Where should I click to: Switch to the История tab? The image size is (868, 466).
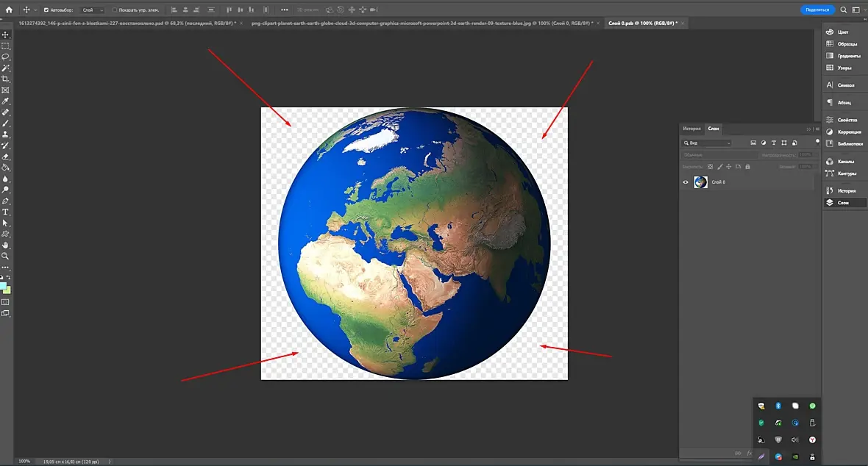pos(691,129)
